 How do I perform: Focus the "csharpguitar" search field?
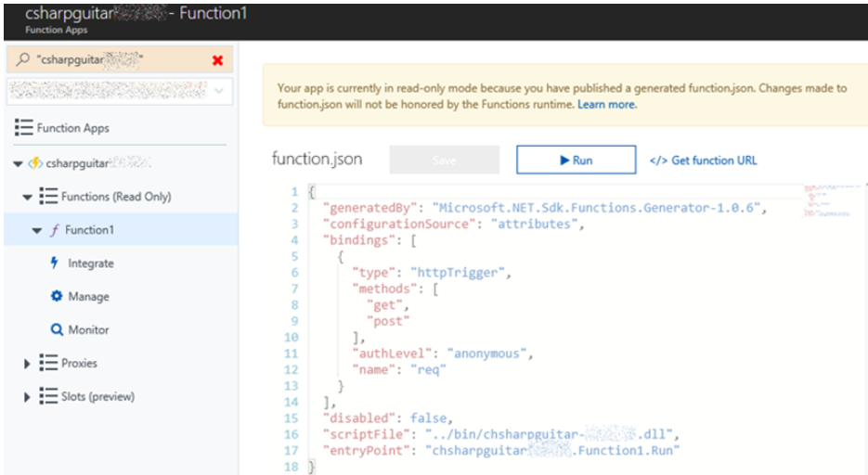[x=120, y=59]
